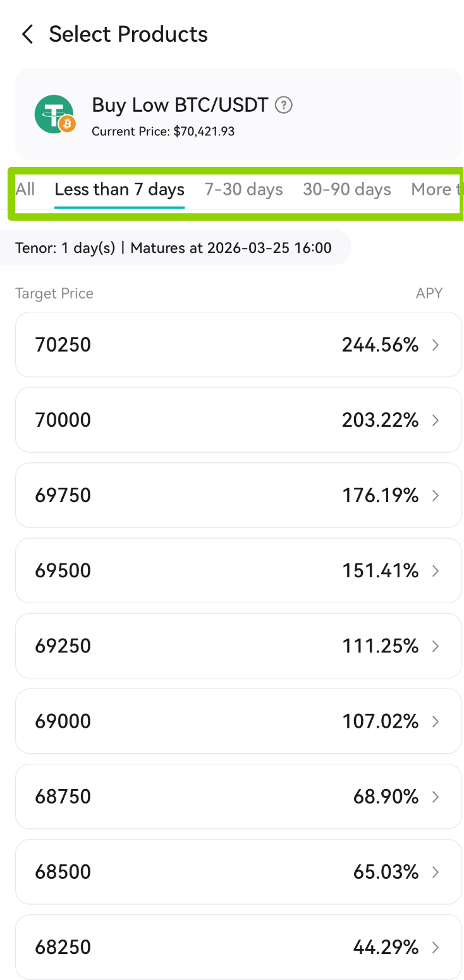464x980 pixels.
Task: Open chevron arrow for 70250 target price
Action: 436,345
